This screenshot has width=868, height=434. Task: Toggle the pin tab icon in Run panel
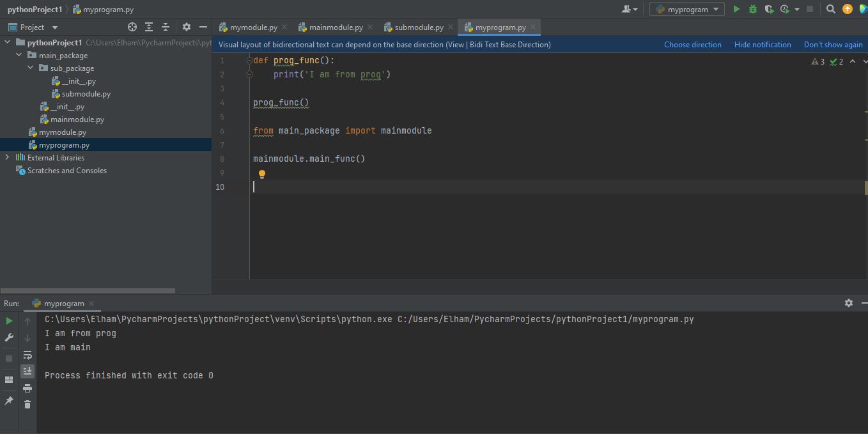(x=9, y=401)
